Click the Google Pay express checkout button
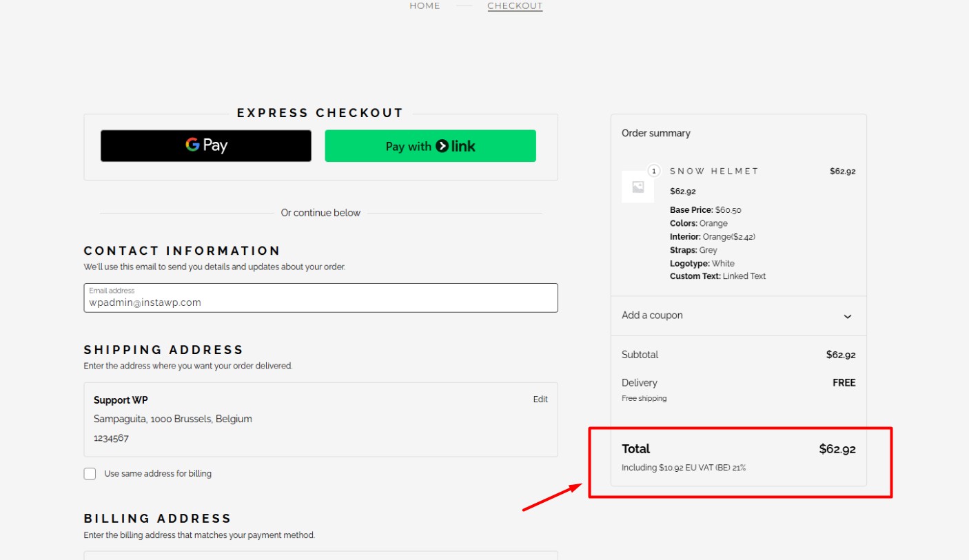 [205, 146]
